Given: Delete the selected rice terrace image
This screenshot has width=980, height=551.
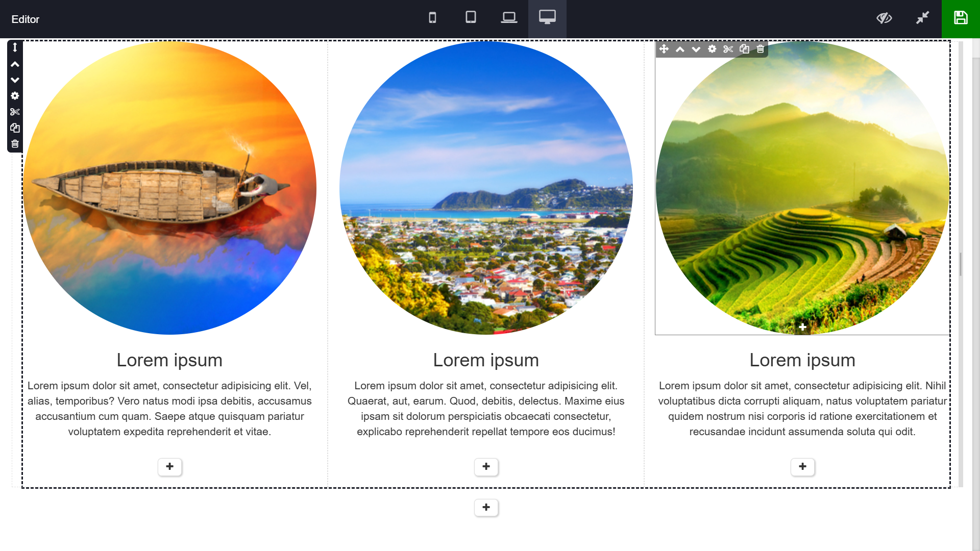Looking at the screenshot, I should pyautogui.click(x=761, y=49).
